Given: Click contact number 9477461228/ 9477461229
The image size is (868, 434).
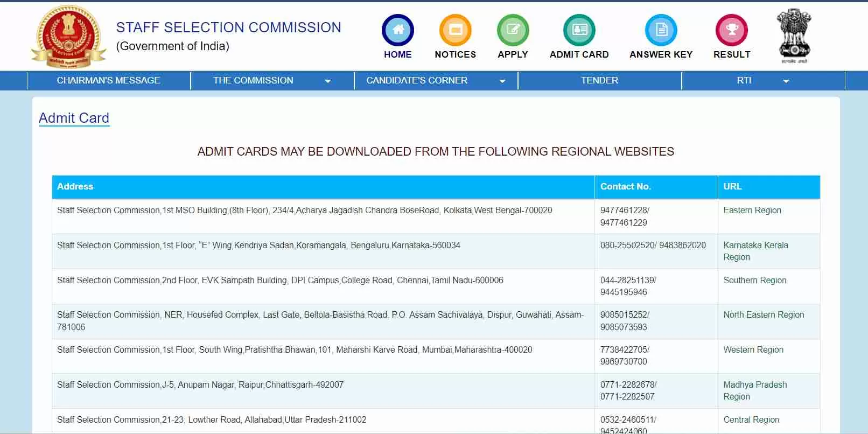Looking at the screenshot, I should [x=625, y=216].
